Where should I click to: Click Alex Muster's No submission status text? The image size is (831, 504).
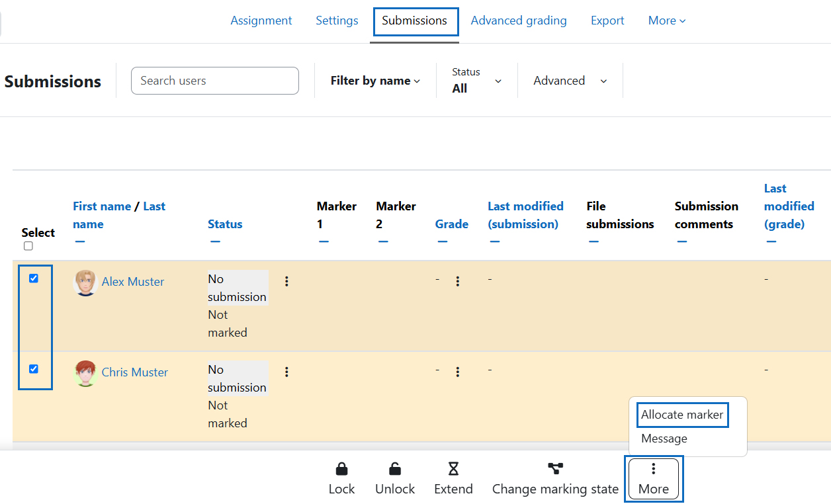point(237,288)
